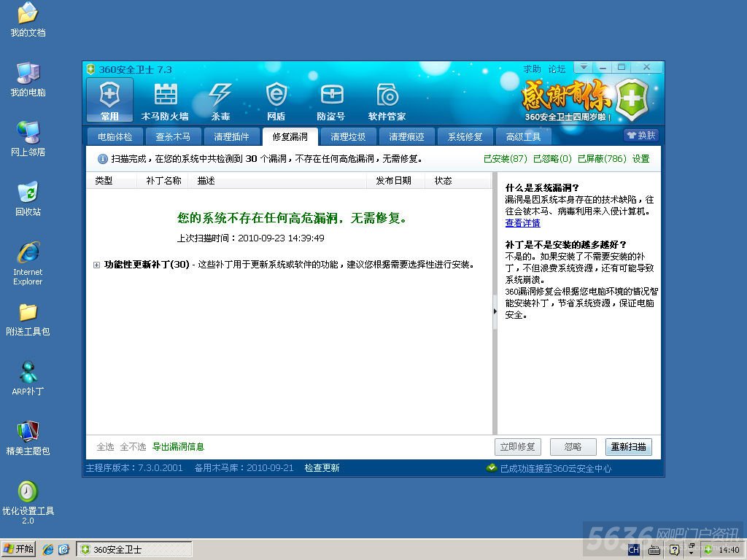Switch to the 清理垃圾 tab
The width and height of the screenshot is (747, 560).
348,136
